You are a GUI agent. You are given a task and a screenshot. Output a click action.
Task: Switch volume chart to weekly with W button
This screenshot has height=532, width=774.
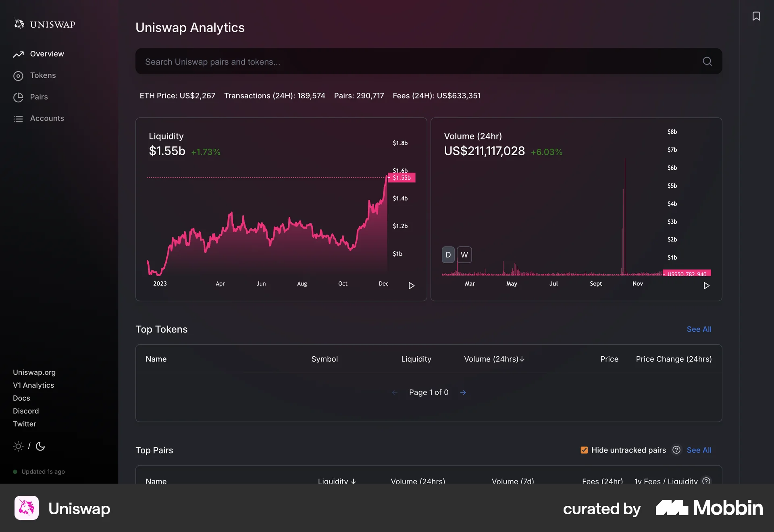(x=464, y=255)
